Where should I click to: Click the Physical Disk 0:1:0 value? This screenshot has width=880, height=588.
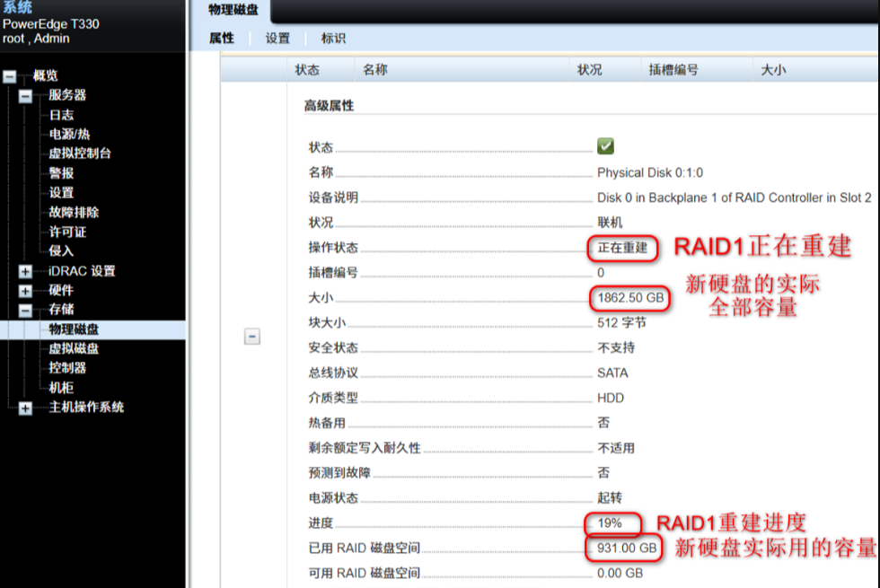coord(650,172)
